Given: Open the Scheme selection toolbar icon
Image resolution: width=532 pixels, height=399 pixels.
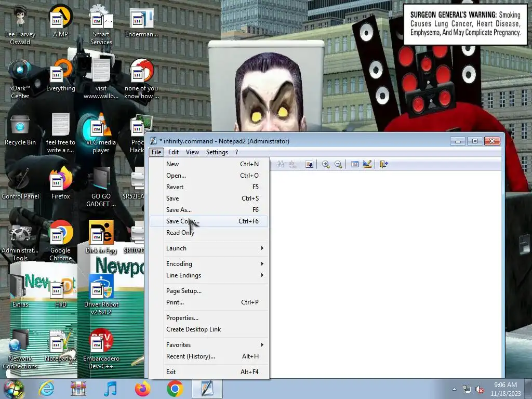Looking at the screenshot, I should [x=355, y=164].
